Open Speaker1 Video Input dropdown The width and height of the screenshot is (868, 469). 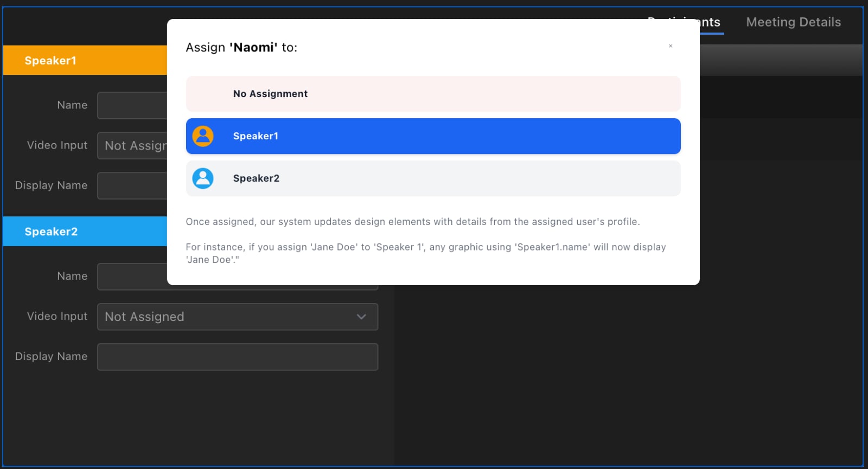[132, 145]
